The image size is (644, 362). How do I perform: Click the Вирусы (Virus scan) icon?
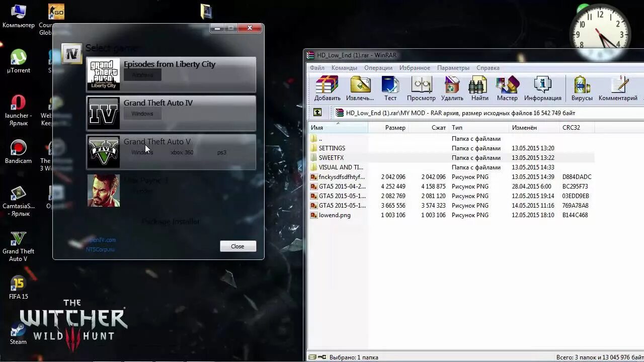pyautogui.click(x=582, y=88)
